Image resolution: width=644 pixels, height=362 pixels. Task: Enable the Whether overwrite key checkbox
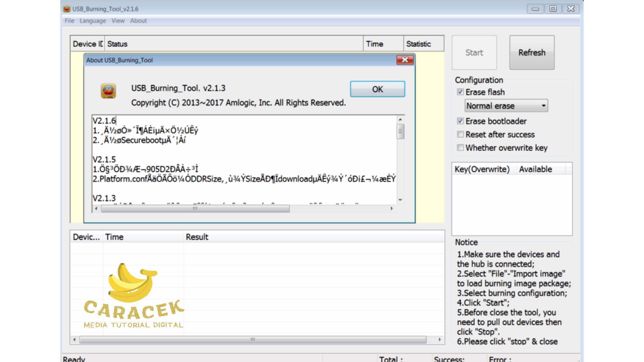(460, 148)
